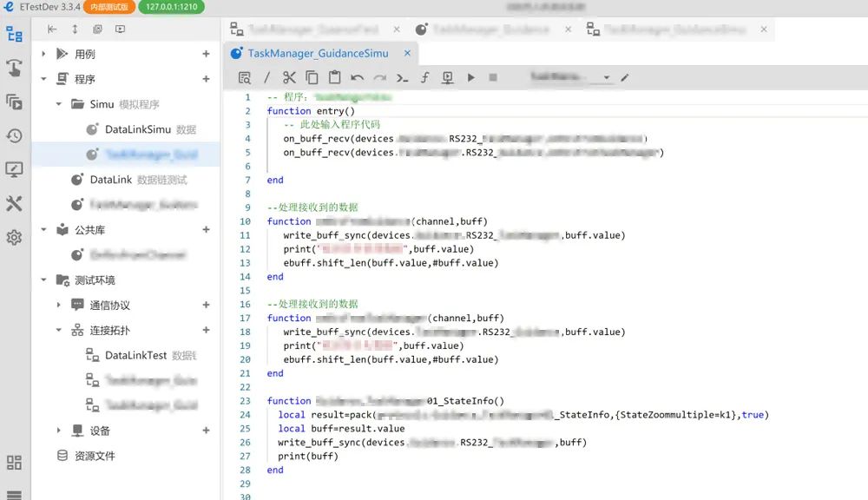Click the second sidebar icon with curved arrow
The image size is (868, 500).
15,68
